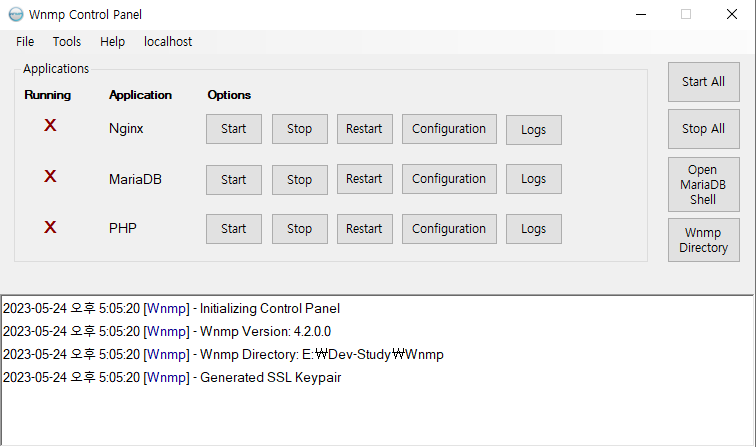Start the MariaDB service
Image resolution: width=756 pixels, height=447 pixels.
pyautogui.click(x=234, y=180)
